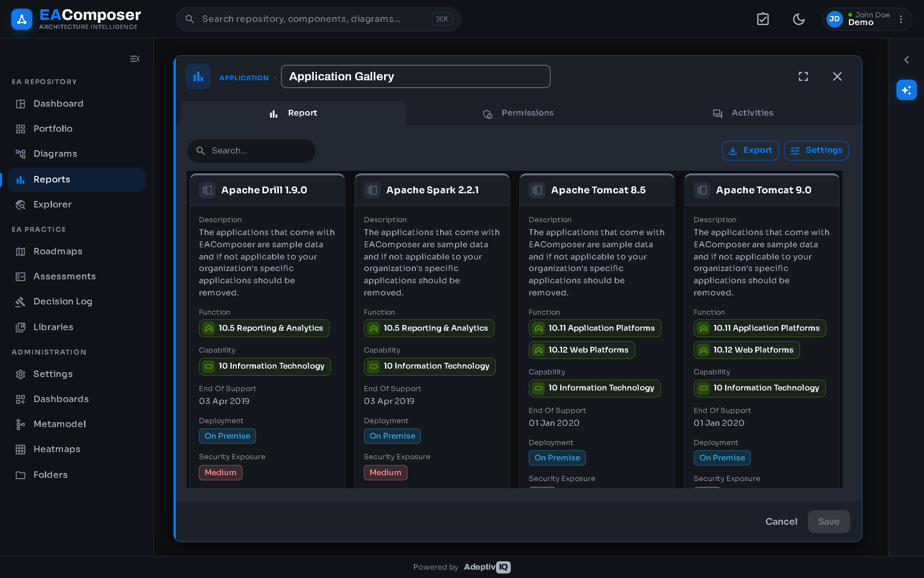Viewport: 924px width, 578px height.
Task: Open Apache Tomcat 8.5 title
Action: coord(598,190)
